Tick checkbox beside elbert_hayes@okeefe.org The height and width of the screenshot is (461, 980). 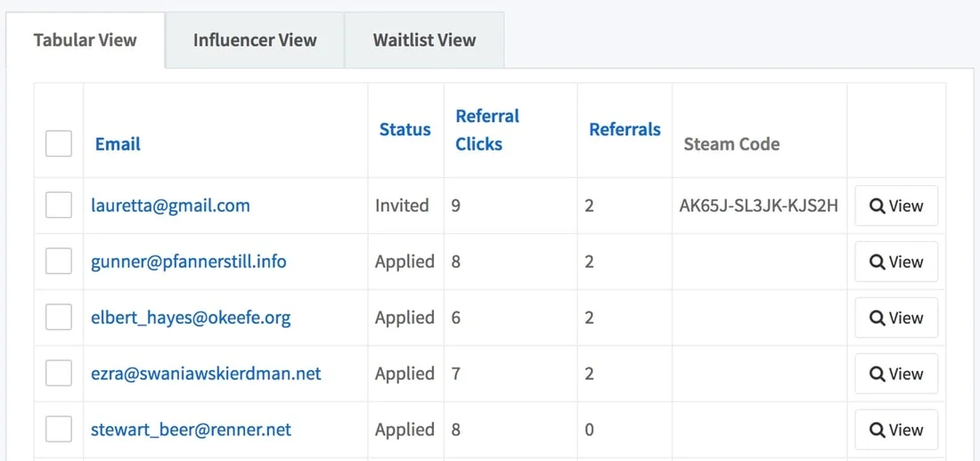59,318
